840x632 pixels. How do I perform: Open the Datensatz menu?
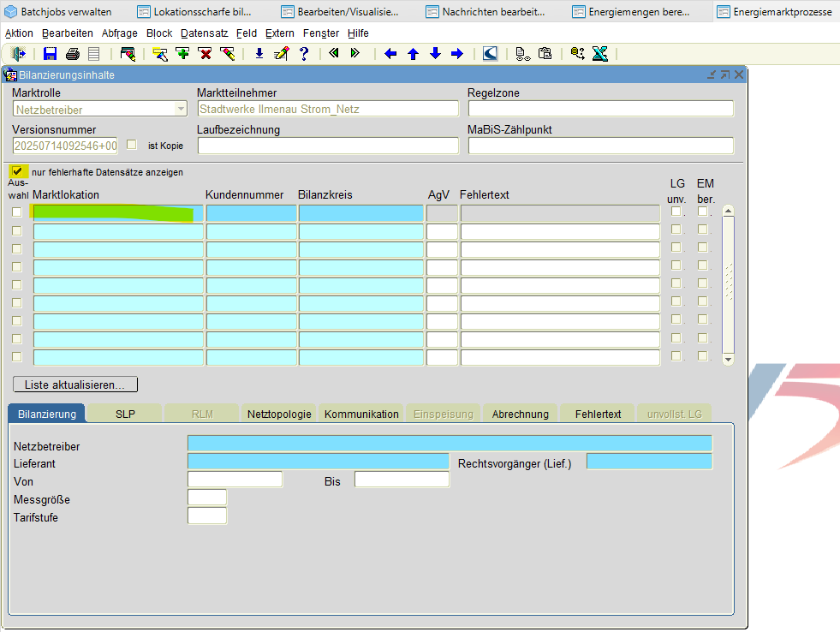click(x=205, y=33)
